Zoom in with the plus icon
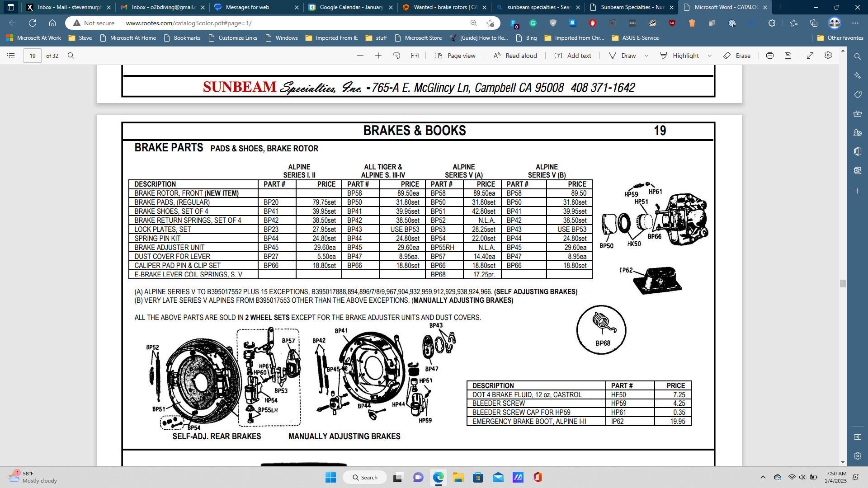The width and height of the screenshot is (868, 488). [378, 56]
